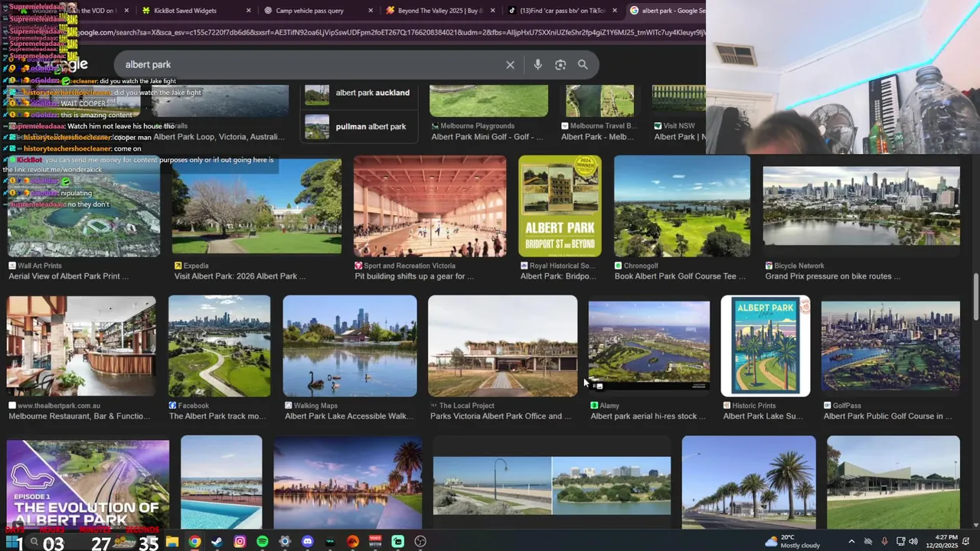Open the Chronogolf golf course image
The image size is (980, 551).
pos(681,206)
